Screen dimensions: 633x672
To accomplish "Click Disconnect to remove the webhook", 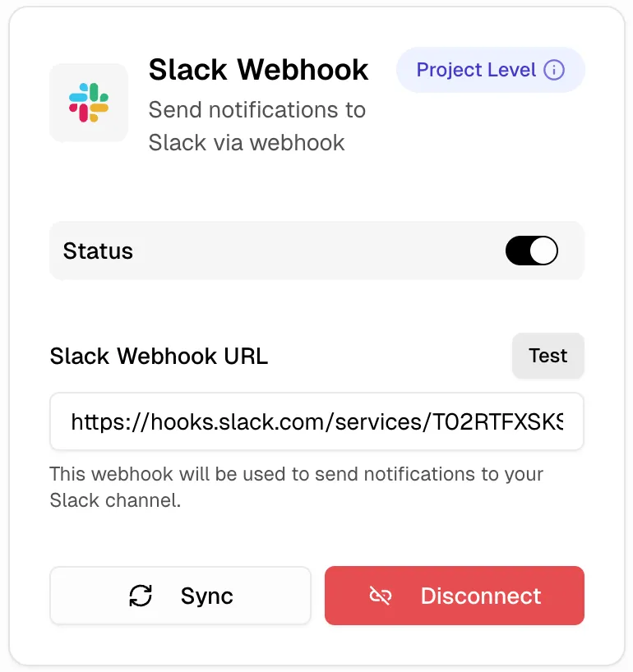I will tap(454, 596).
